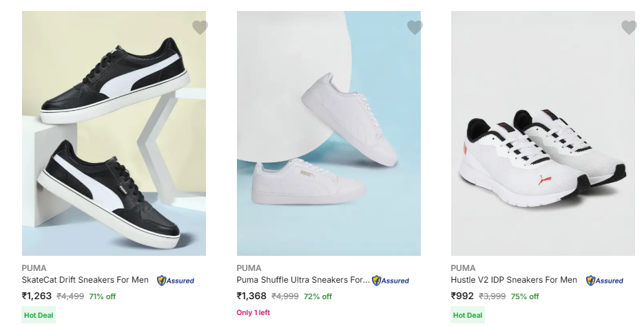This screenshot has width=644, height=326.
Task: Click the ₹992 price of Hustle V2
Action: [x=462, y=296]
